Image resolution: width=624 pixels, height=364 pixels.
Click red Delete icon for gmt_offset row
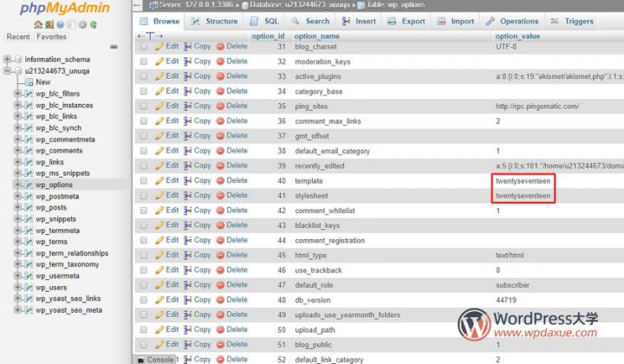pos(220,136)
